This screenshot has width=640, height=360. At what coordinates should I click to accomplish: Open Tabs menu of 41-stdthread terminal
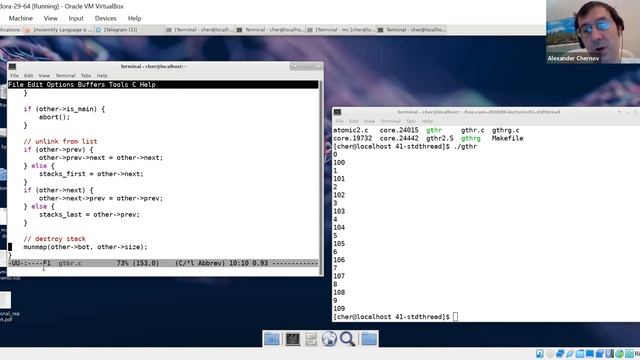pos(411,121)
